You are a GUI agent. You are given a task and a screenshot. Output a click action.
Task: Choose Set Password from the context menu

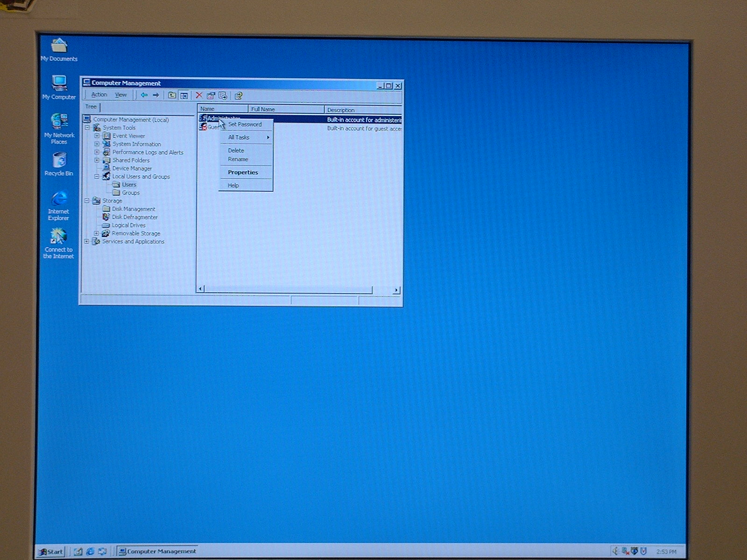pos(245,125)
